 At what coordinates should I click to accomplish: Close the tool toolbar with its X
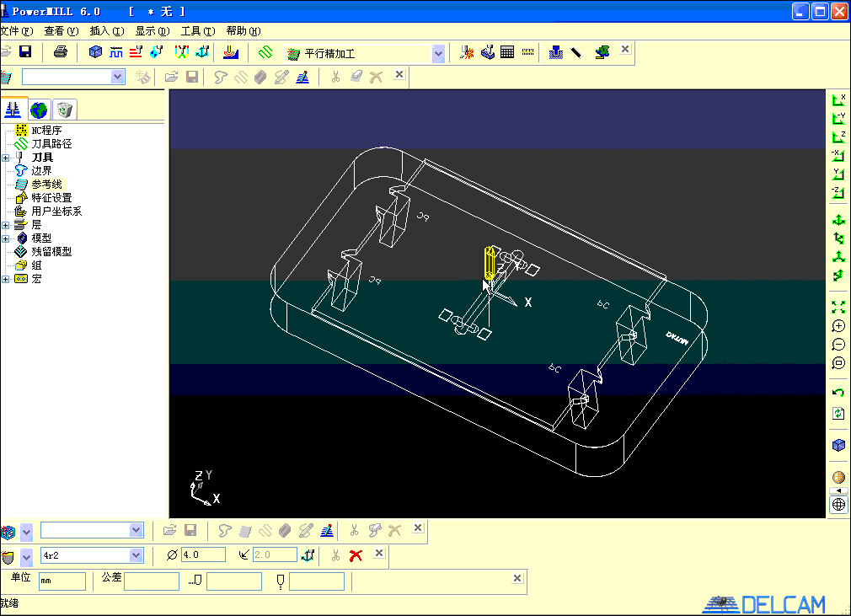point(379,553)
